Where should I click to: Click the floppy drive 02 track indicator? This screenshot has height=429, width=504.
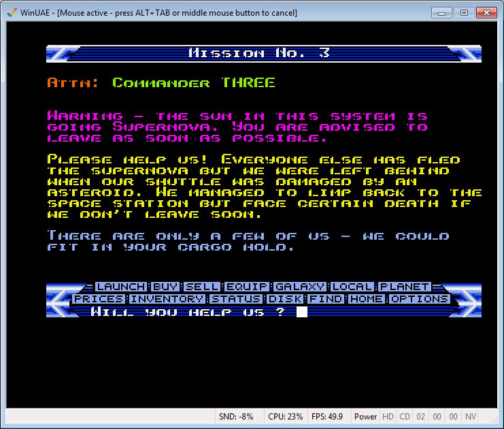(421, 417)
